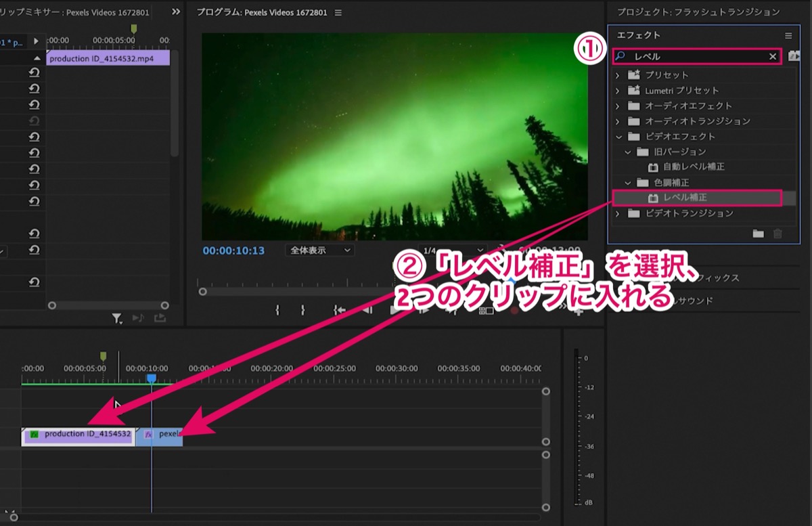Expand the プリセット folder
The image size is (812, 526).
(617, 75)
